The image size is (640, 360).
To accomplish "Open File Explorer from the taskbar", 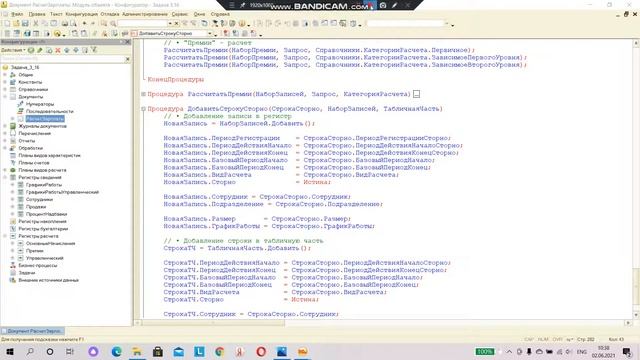I will pyautogui.click(x=137, y=351).
